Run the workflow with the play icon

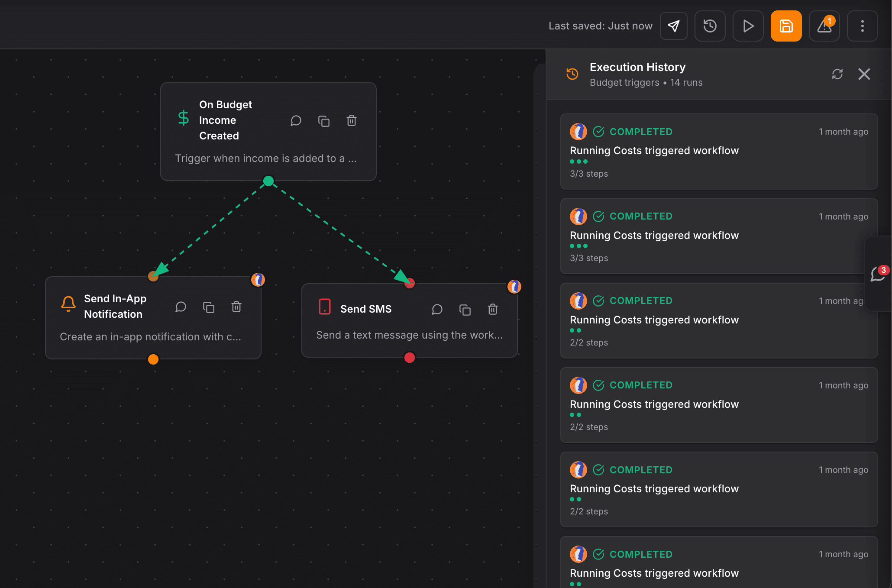click(748, 26)
